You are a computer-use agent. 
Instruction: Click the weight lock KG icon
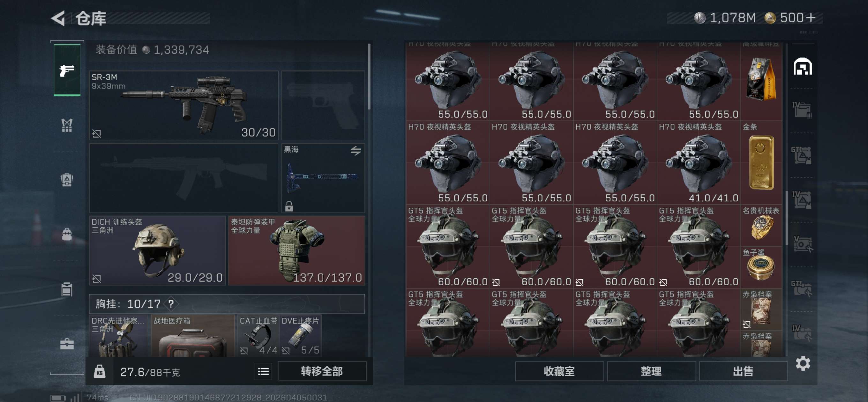tap(99, 371)
